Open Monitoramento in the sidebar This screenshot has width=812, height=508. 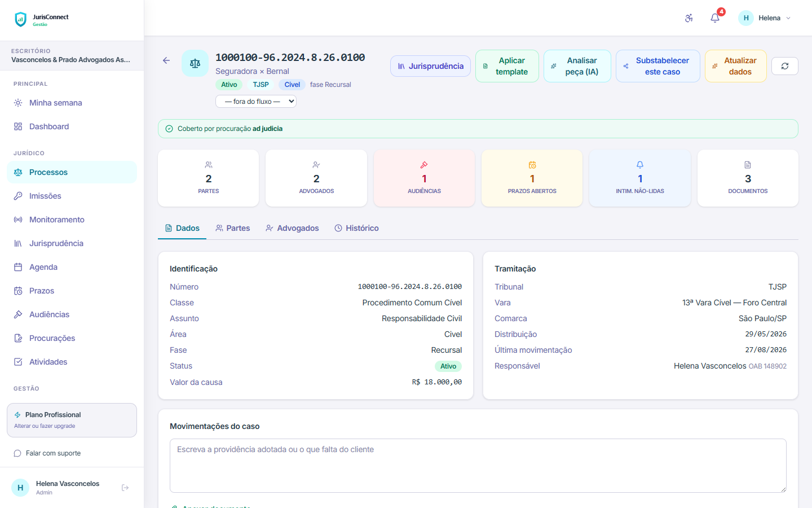[72, 220]
